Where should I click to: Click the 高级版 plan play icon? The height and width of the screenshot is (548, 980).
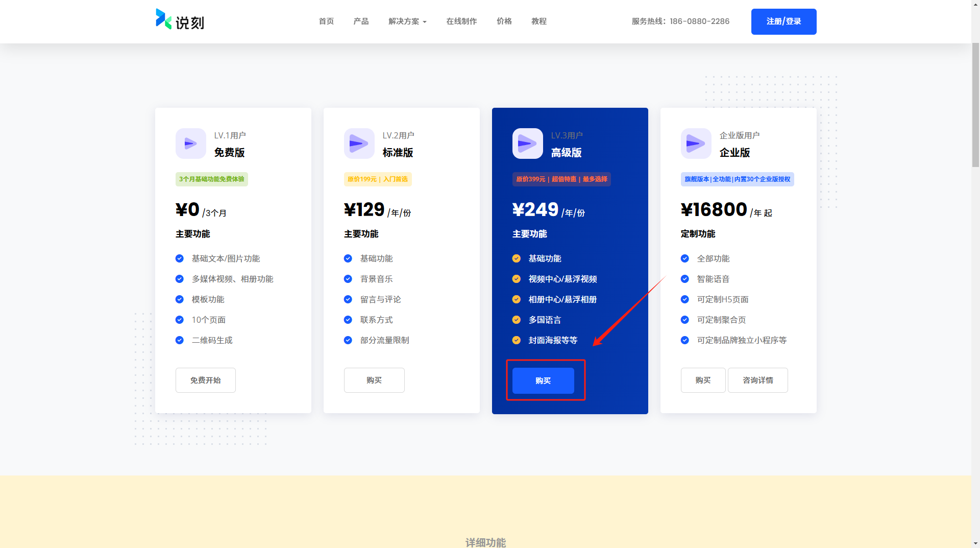pos(527,144)
